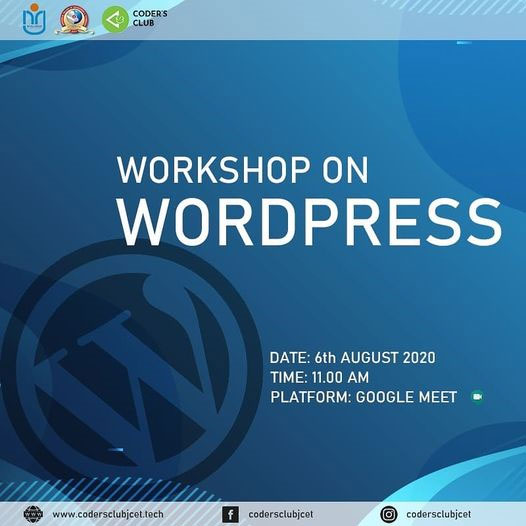Click the CODER'S CLUB text label
Image resolution: width=526 pixels, height=526 pixels.
tap(150, 18)
